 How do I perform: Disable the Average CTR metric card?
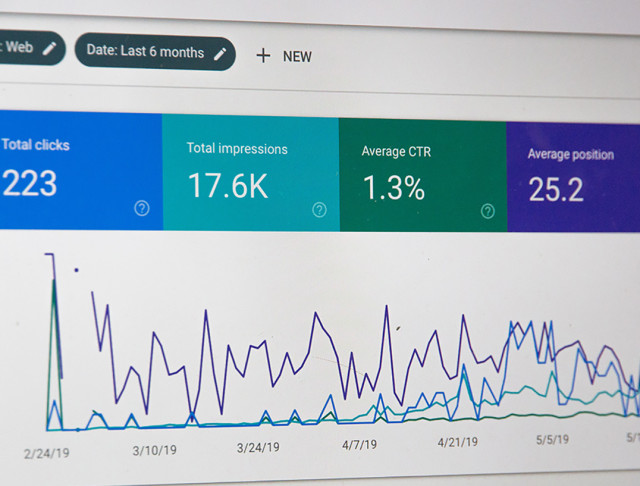(x=422, y=174)
